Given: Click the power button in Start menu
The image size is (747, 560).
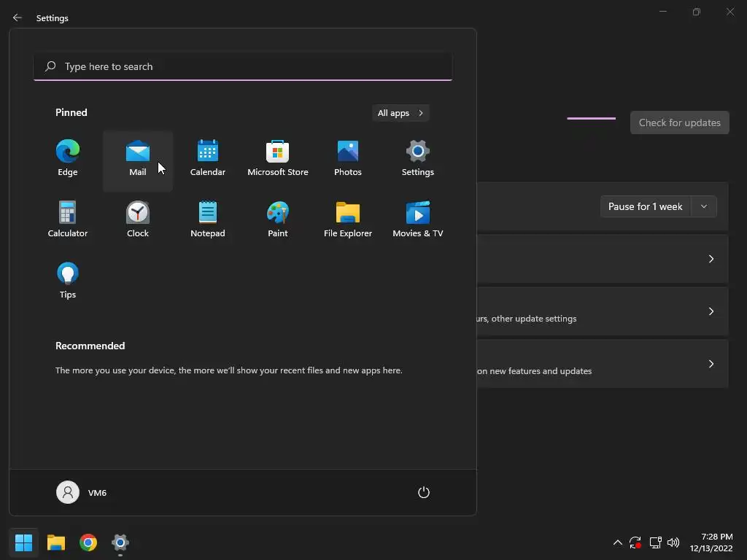Looking at the screenshot, I should pos(424,492).
